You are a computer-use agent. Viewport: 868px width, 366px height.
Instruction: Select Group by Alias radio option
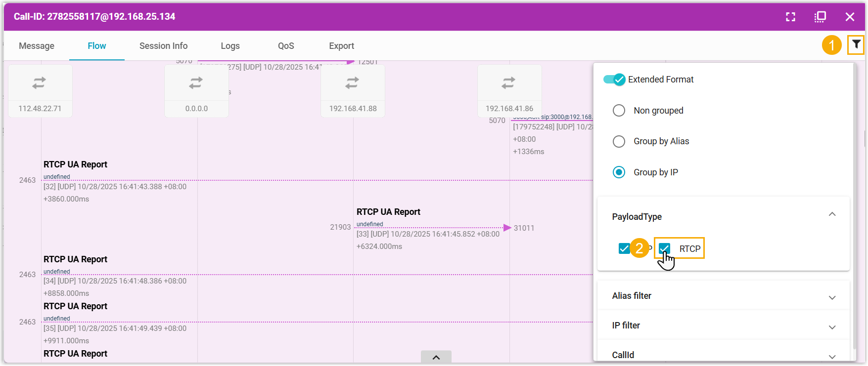(619, 141)
